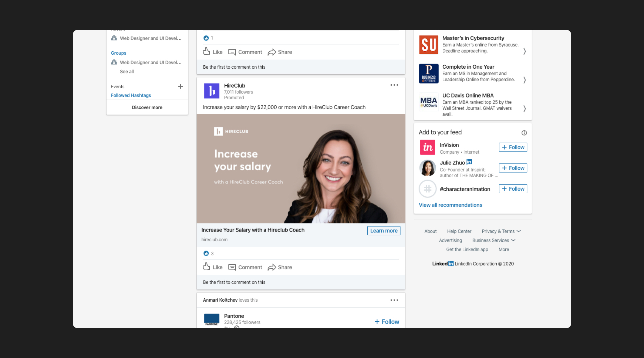Viewport: 644px width, 358px height.
Task: Like the post with 1 reaction
Action: point(213,52)
